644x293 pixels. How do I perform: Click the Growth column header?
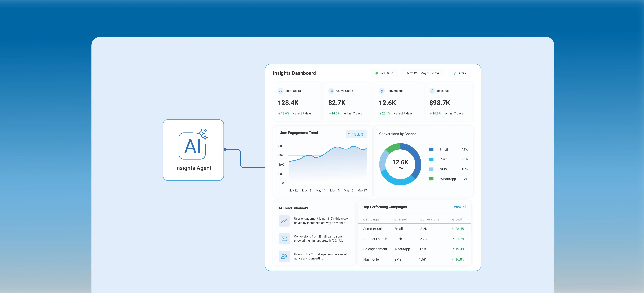pos(458,219)
